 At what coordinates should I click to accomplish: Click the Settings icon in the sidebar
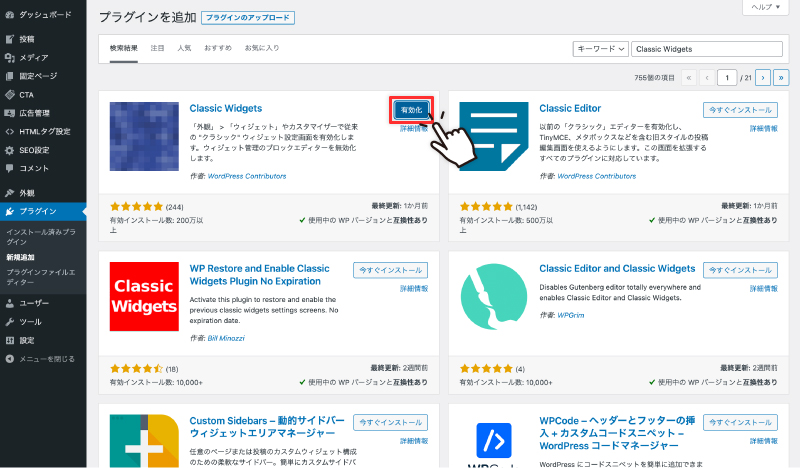coord(9,340)
